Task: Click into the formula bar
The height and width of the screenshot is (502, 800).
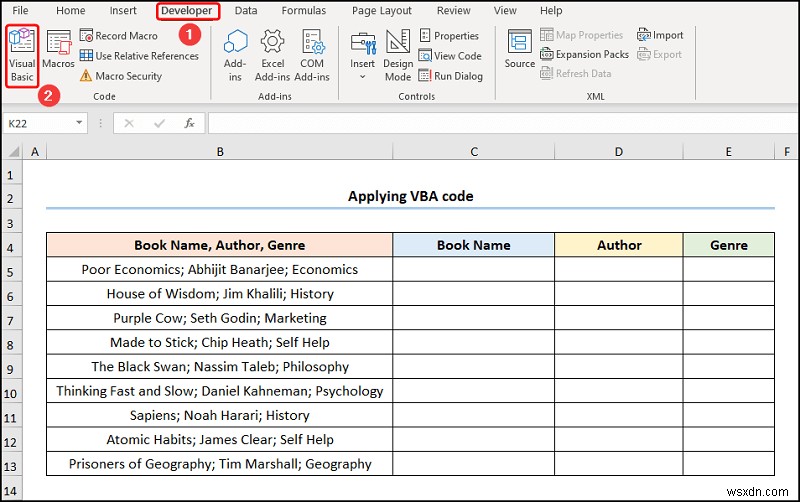Action: pyautogui.click(x=503, y=123)
